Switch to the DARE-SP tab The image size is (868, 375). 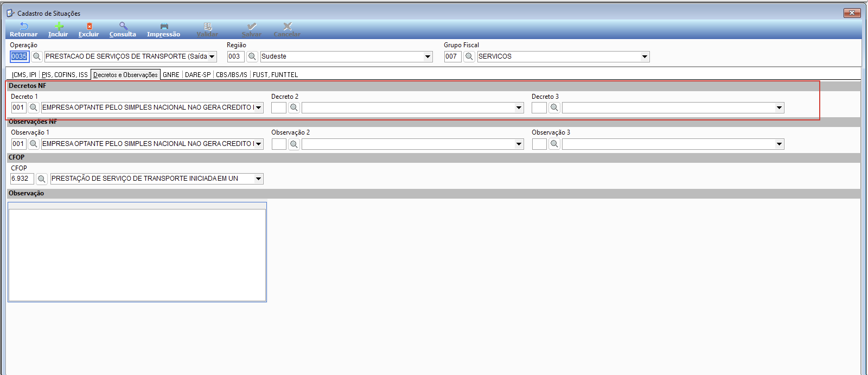coord(197,75)
